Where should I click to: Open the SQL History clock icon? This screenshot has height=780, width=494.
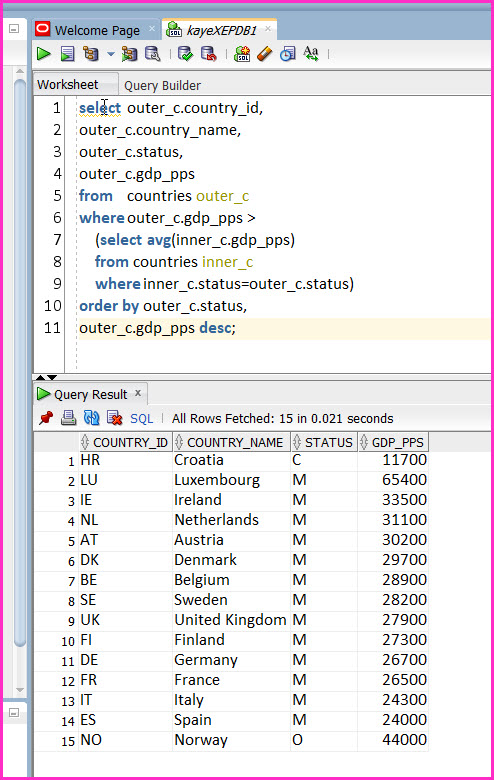pos(288,53)
